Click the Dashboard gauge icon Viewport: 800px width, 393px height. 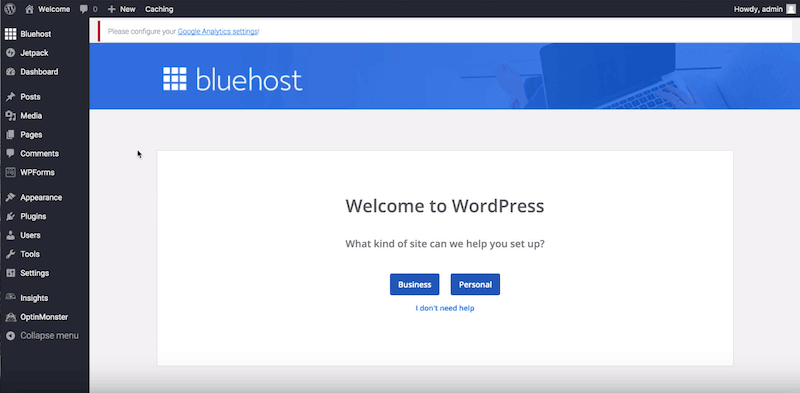pyautogui.click(x=10, y=72)
